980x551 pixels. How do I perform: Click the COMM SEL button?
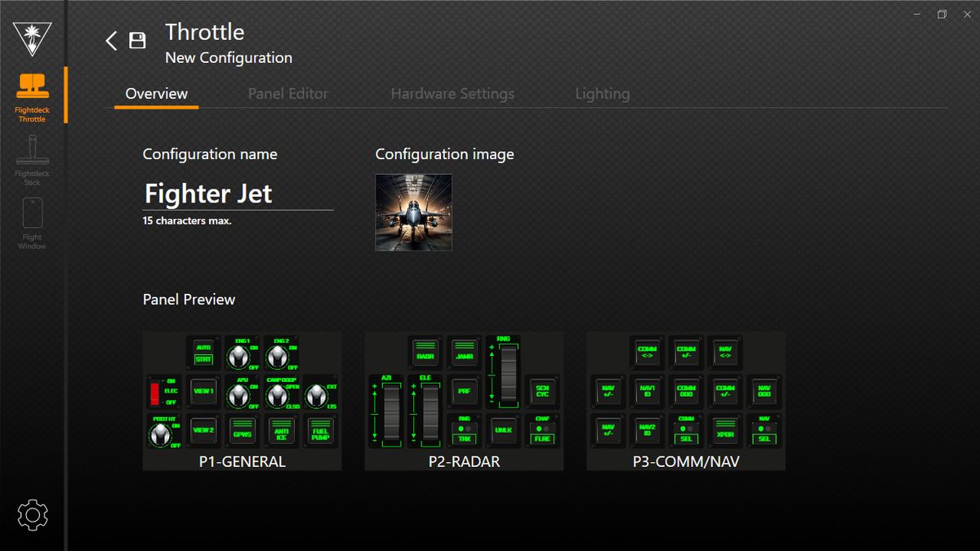[686, 430]
